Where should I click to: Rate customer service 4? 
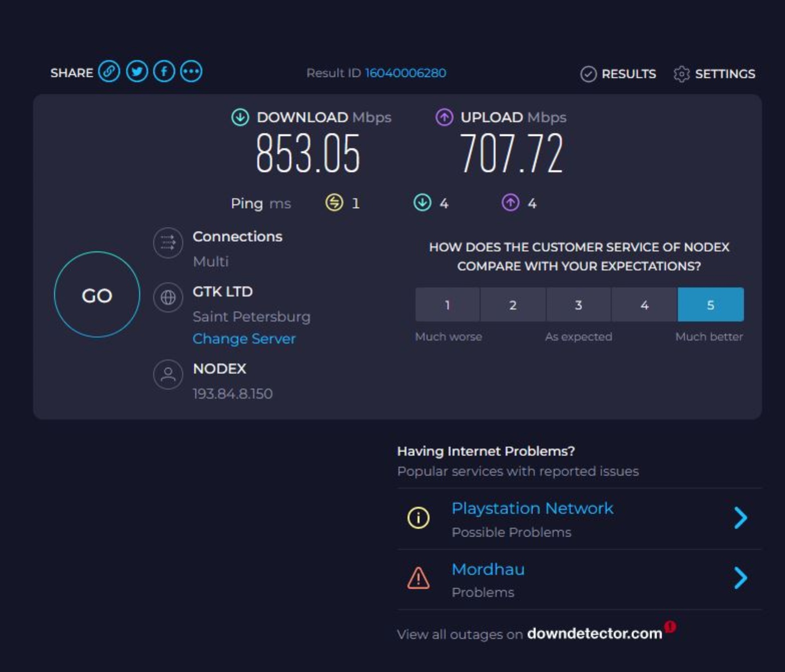(x=644, y=305)
